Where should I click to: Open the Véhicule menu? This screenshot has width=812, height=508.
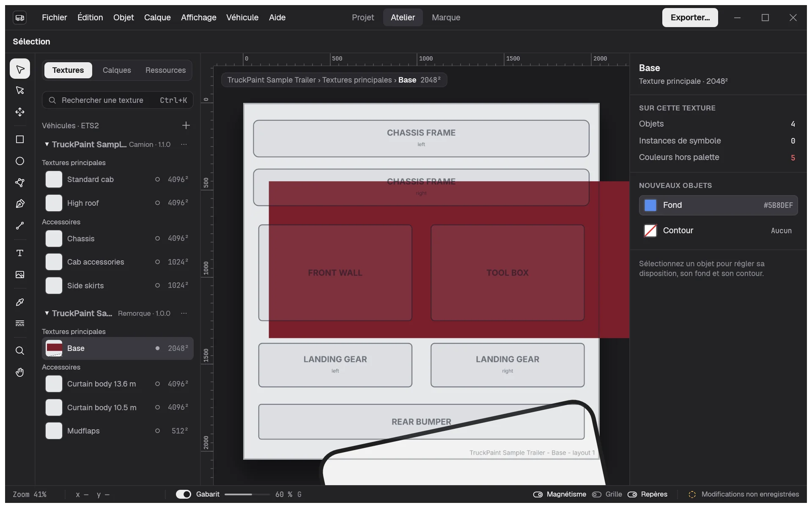242,17
